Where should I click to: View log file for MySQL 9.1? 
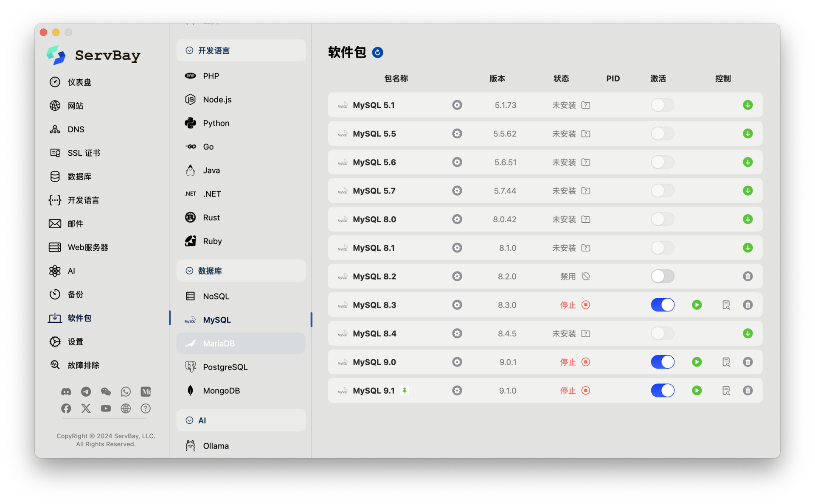point(726,390)
